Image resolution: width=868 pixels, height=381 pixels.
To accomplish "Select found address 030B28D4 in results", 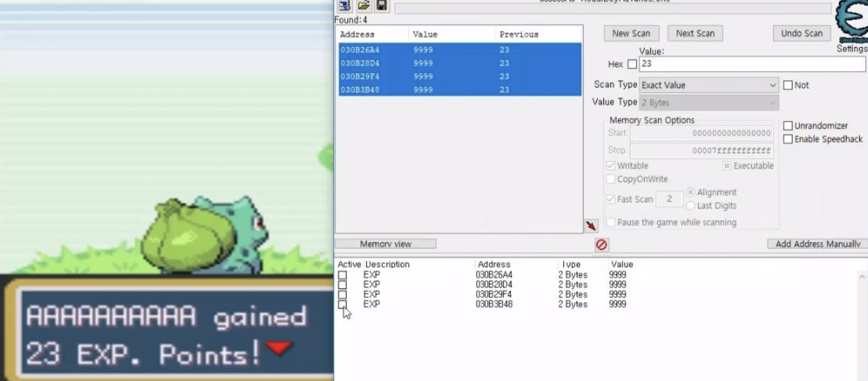I will (460, 63).
